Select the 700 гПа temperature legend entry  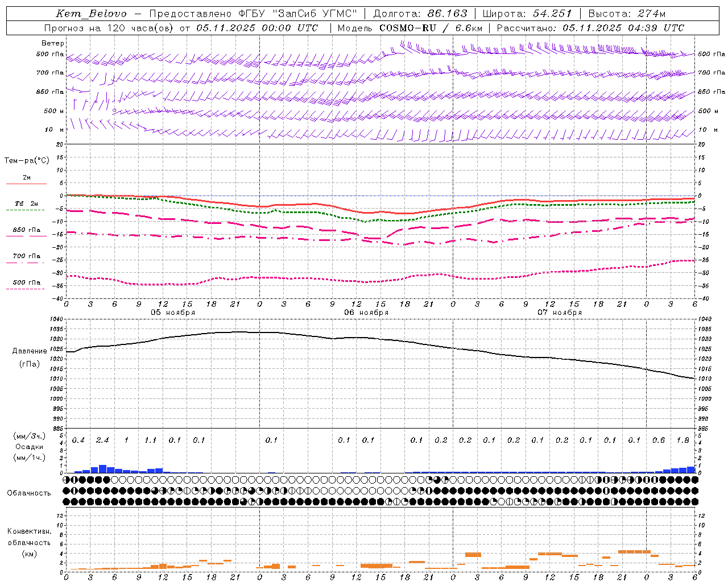click(26, 258)
